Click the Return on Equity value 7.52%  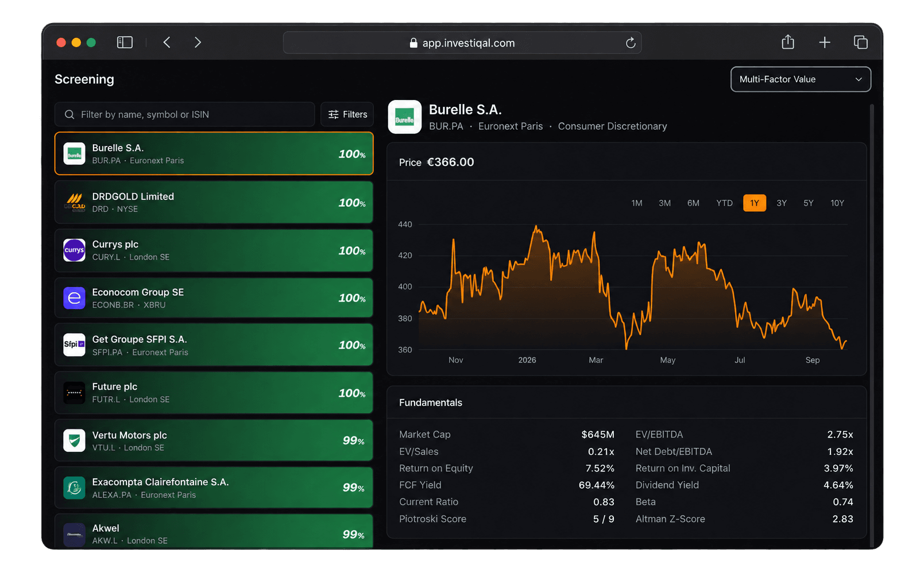tap(600, 469)
